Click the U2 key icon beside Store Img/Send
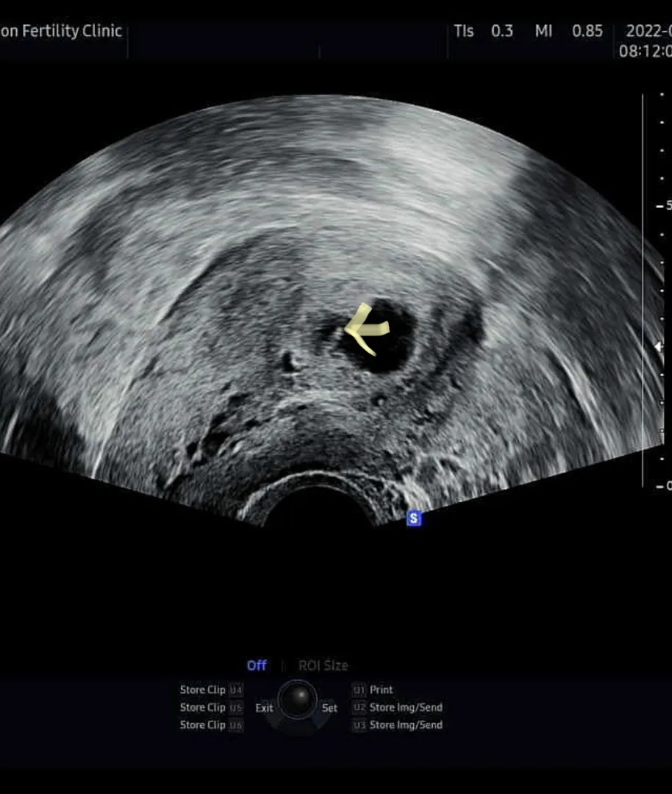 pos(359,707)
